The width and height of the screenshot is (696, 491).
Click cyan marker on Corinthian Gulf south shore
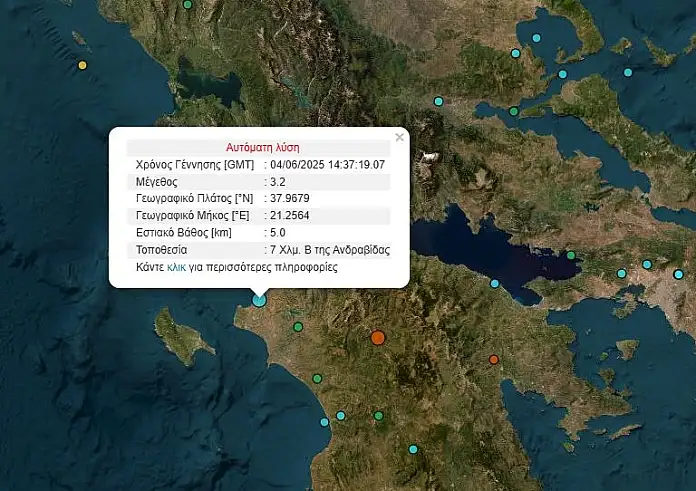(495, 284)
